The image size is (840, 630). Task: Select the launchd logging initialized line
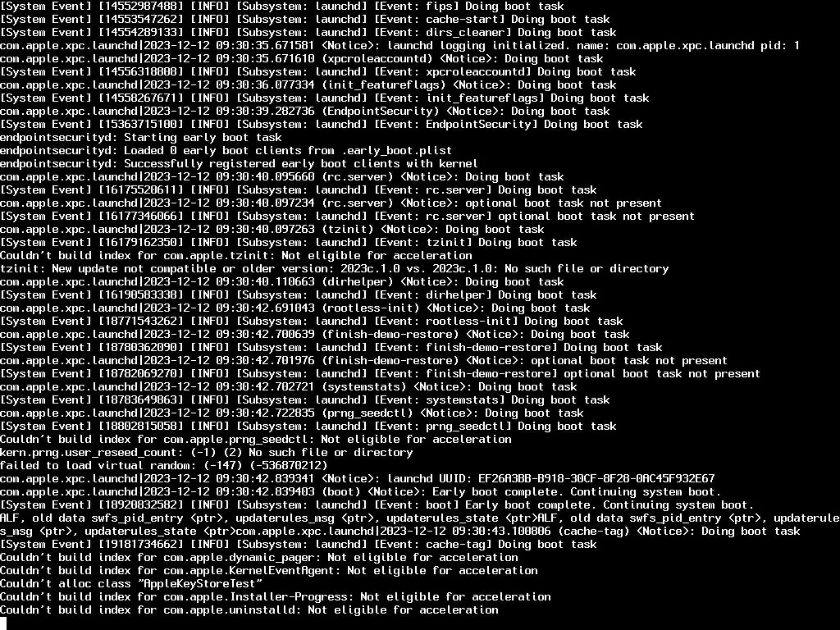click(399, 46)
